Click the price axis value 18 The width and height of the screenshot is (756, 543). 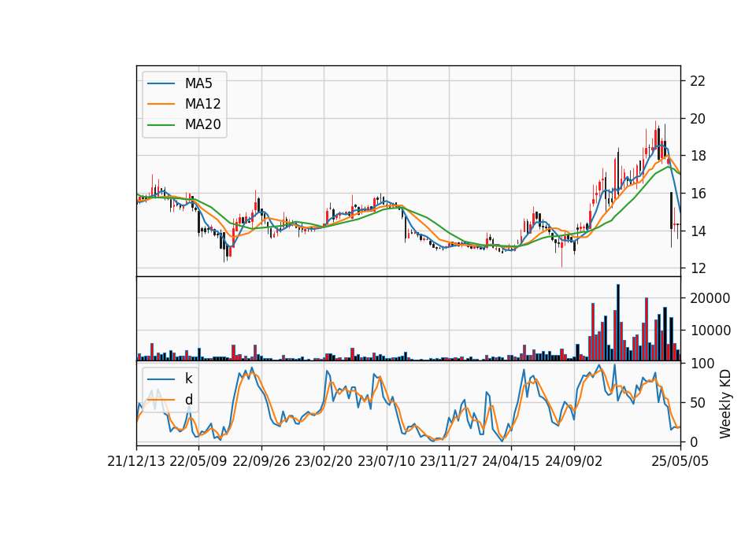coord(698,156)
